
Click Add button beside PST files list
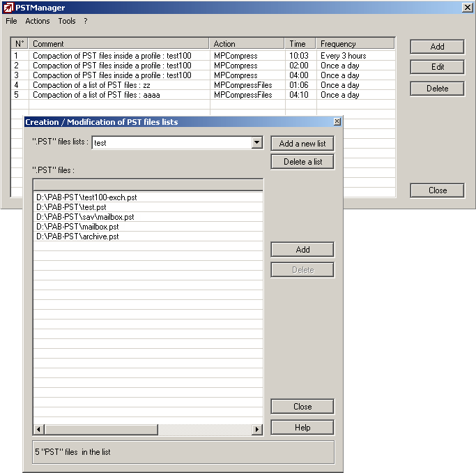[302, 250]
